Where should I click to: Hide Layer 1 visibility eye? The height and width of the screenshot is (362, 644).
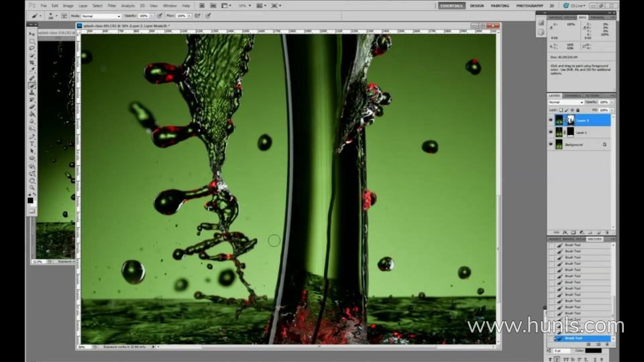tap(551, 132)
